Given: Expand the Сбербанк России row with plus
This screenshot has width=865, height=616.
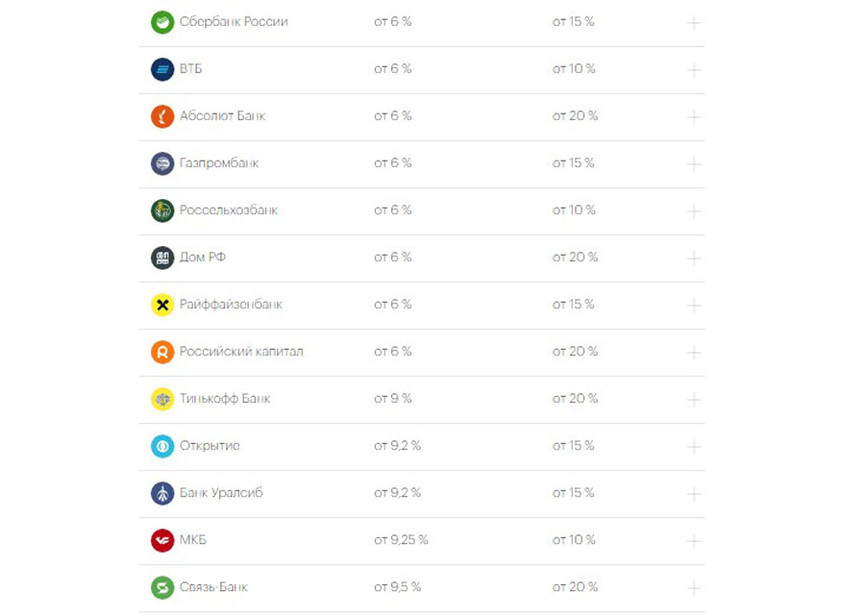Looking at the screenshot, I should coord(693,23).
